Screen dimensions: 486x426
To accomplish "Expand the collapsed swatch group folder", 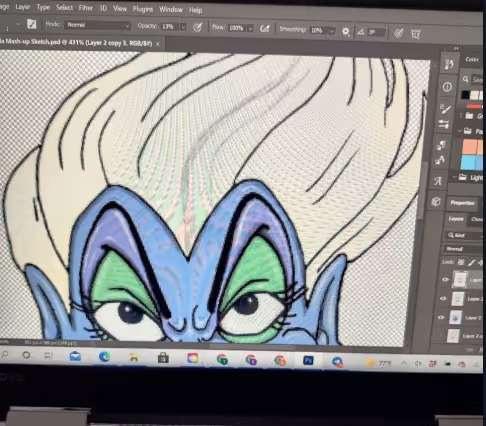I will (461, 116).
